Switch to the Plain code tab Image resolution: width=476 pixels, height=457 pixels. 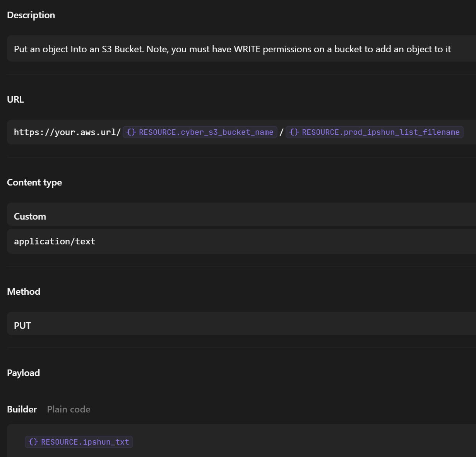[68, 409]
